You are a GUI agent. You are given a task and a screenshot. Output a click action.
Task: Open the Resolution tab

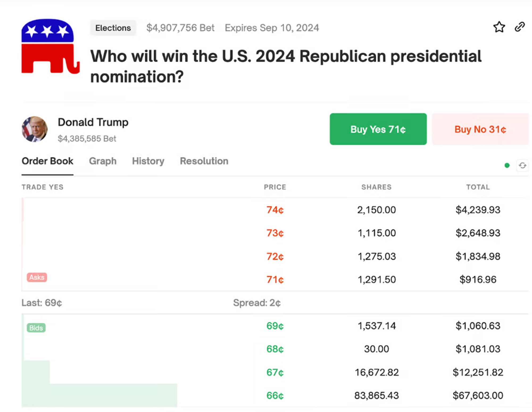pyautogui.click(x=204, y=161)
